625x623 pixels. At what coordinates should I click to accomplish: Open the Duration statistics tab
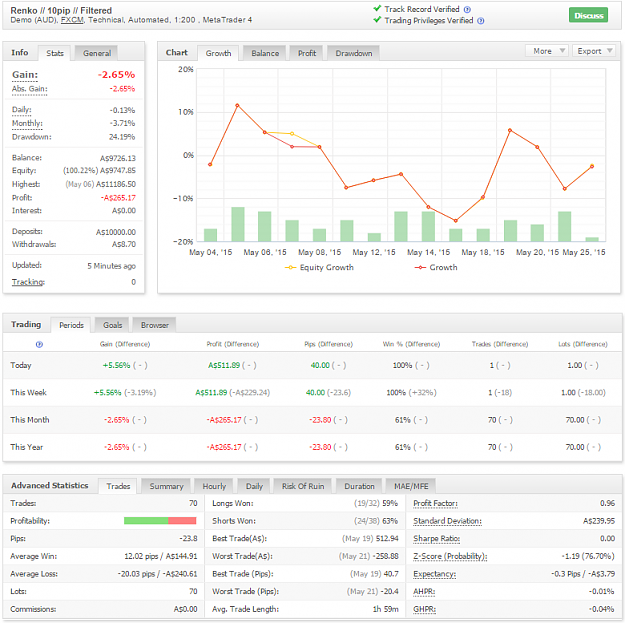pos(359,486)
